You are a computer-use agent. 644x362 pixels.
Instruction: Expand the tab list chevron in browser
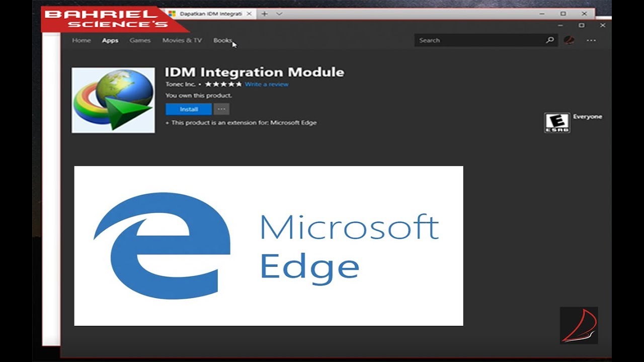[279, 14]
